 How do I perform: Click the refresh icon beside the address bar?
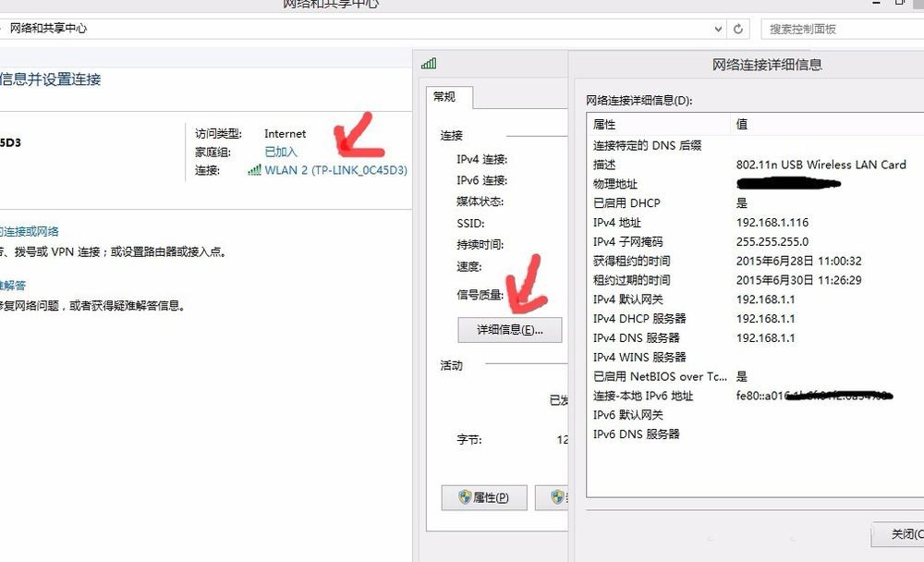click(x=737, y=29)
